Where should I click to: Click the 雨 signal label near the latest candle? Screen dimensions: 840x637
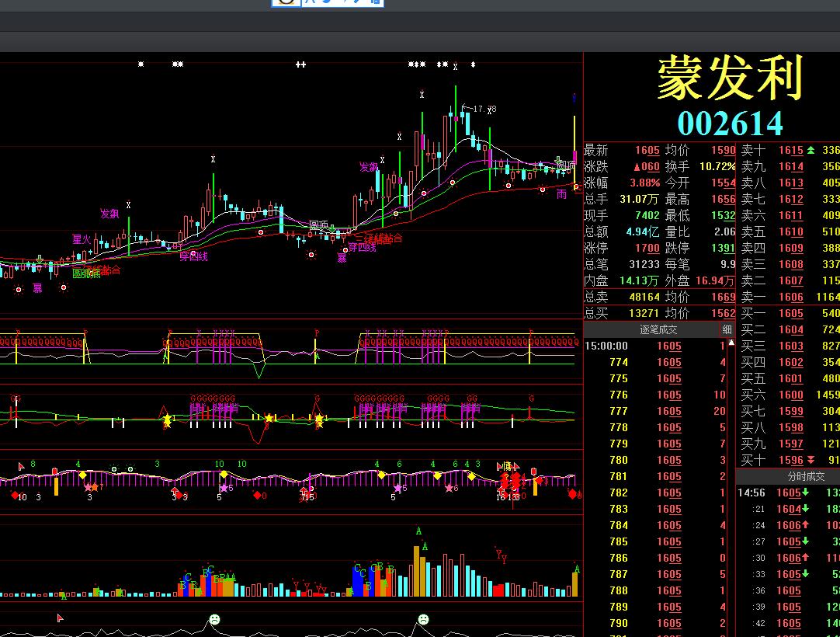coord(561,194)
